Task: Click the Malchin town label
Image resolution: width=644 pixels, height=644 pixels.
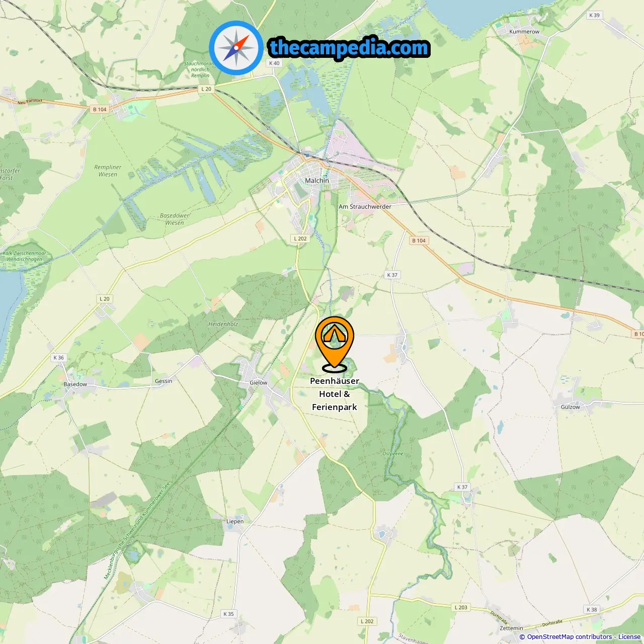Action: (x=317, y=181)
